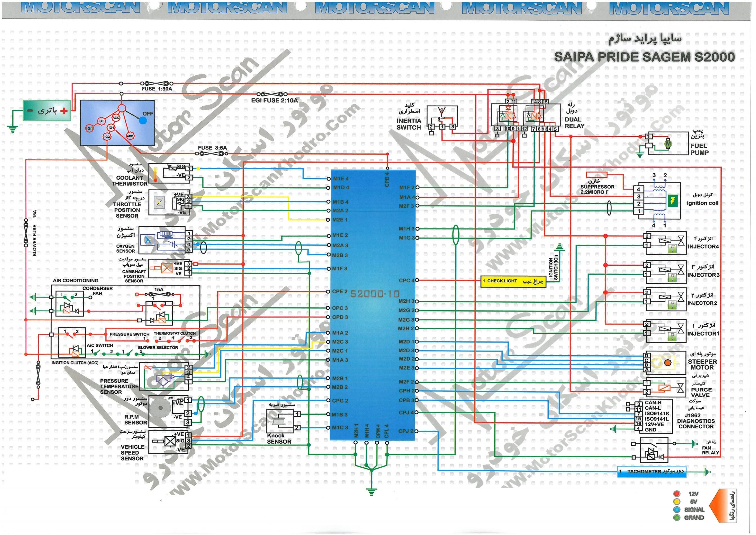Click the throttle position sensor symbol
The image size is (756, 535).
pyautogui.click(x=159, y=202)
